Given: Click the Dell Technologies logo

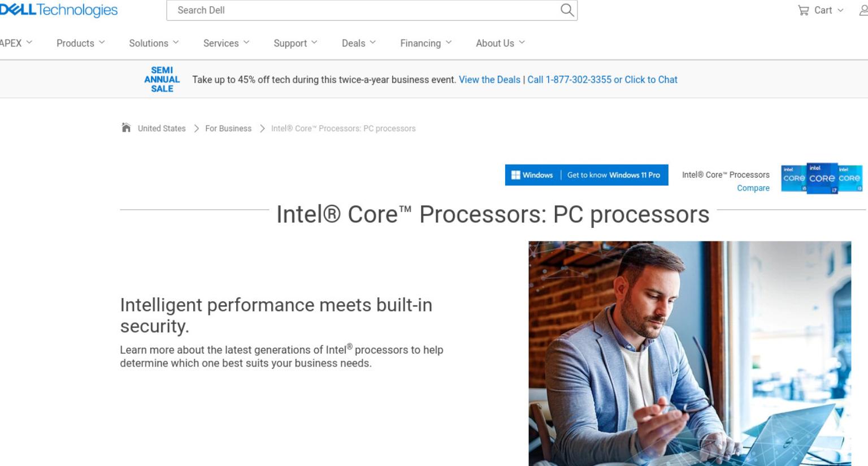Looking at the screenshot, I should pos(59,10).
